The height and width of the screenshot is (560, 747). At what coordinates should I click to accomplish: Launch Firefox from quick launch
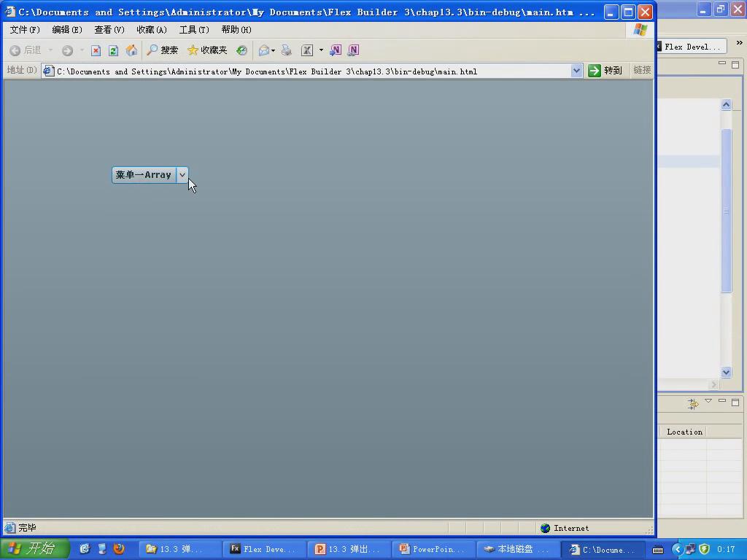tap(119, 548)
